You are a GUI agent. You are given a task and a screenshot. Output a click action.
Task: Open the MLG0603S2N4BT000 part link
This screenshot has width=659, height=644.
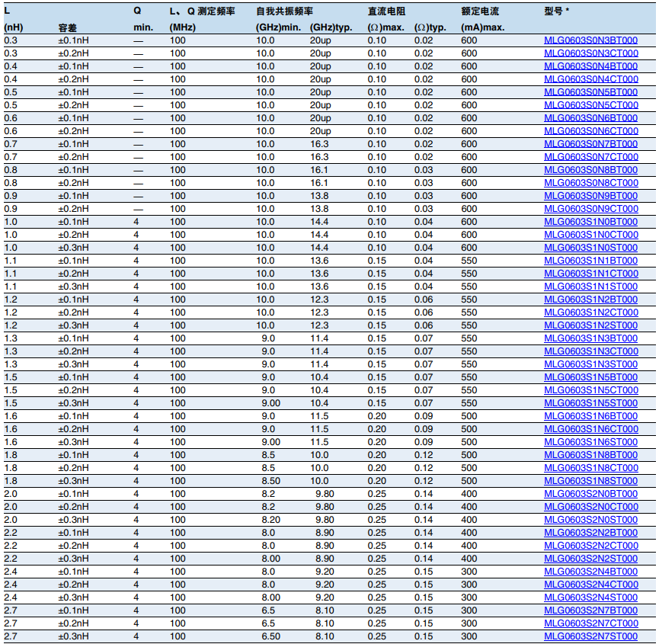[590, 572]
